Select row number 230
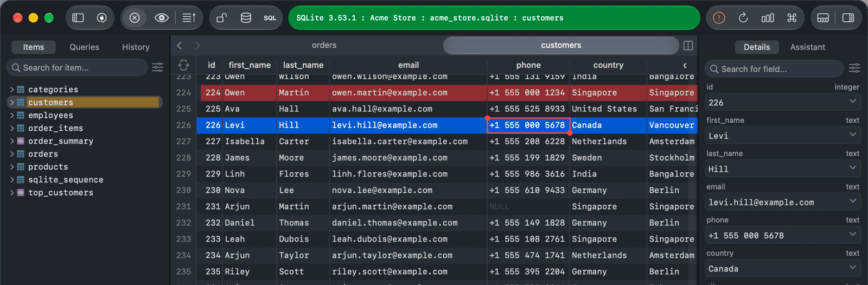The width and height of the screenshot is (868, 285). (183, 191)
